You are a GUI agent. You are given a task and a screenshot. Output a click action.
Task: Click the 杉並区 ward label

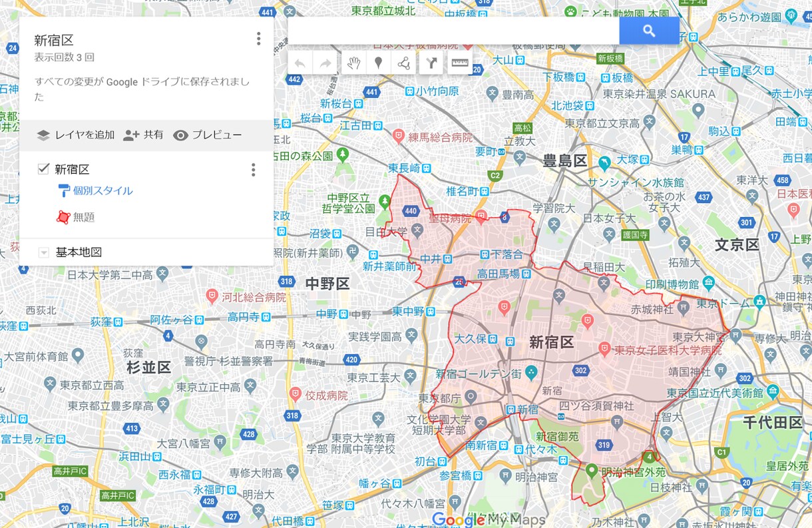tap(149, 367)
